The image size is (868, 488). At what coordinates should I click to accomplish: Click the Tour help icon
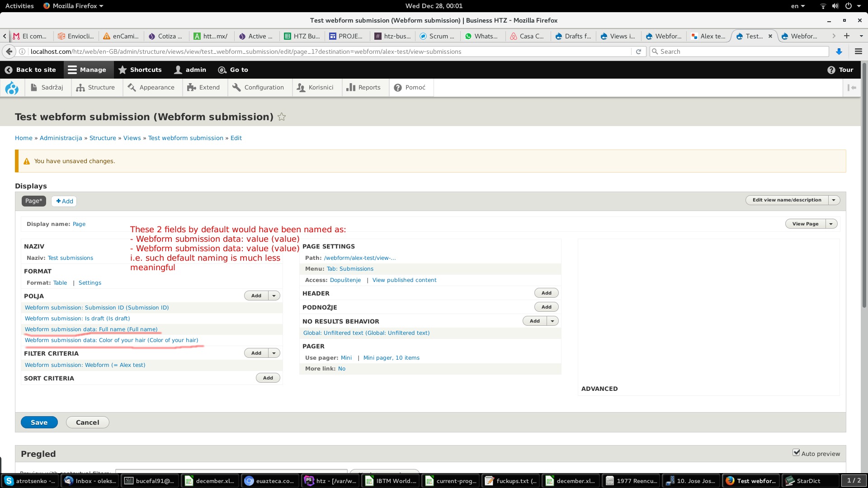(x=831, y=70)
